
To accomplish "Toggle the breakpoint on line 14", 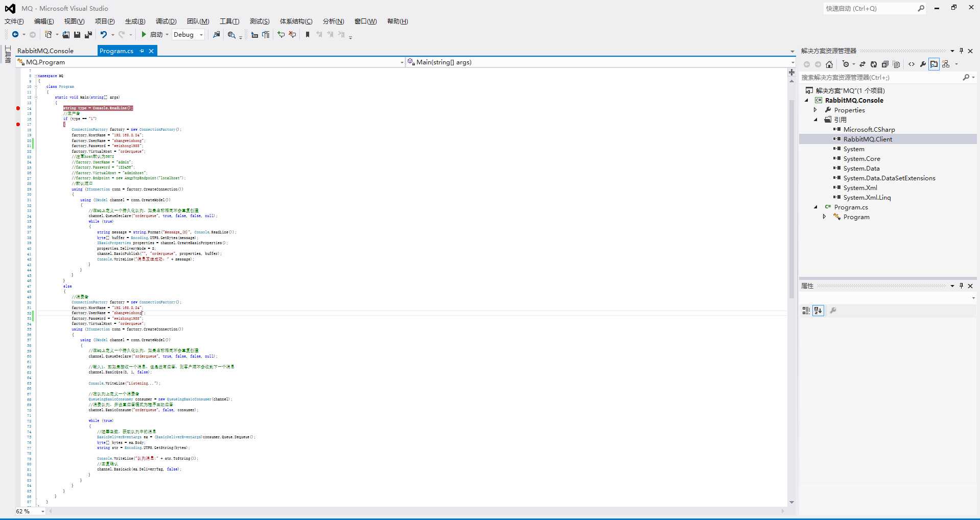I will point(18,108).
